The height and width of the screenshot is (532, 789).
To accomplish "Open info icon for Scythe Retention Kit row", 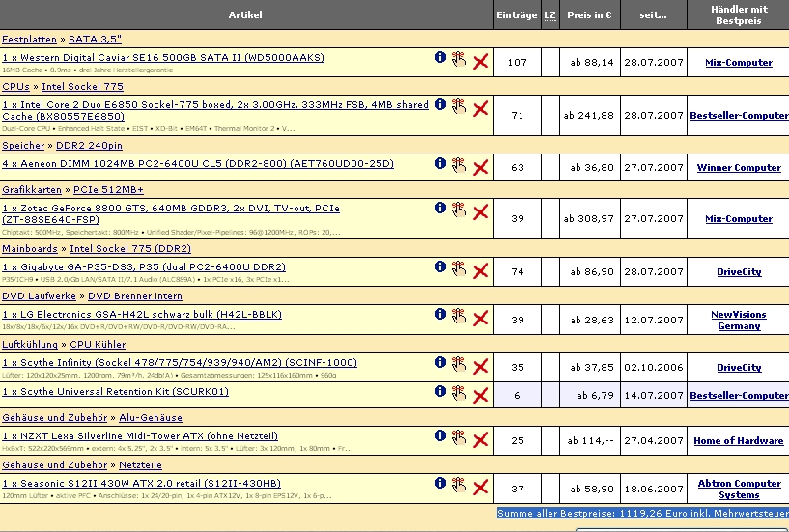I will click(x=440, y=392).
